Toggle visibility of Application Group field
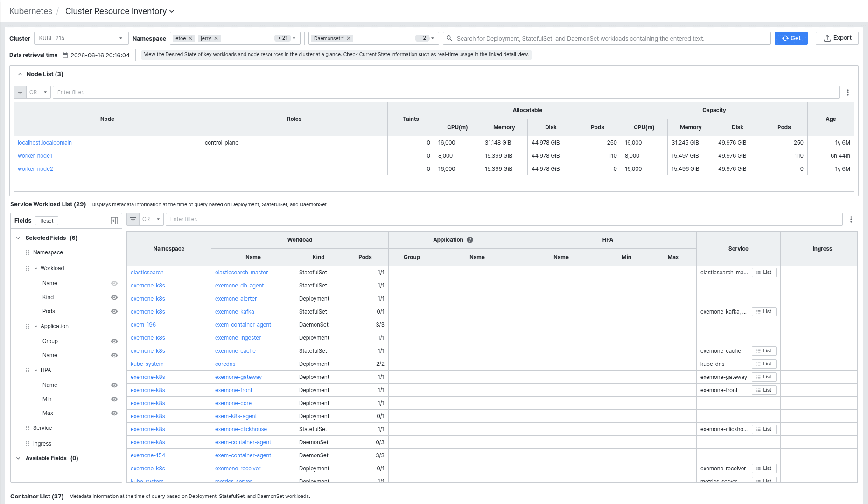868x504 pixels. click(114, 341)
